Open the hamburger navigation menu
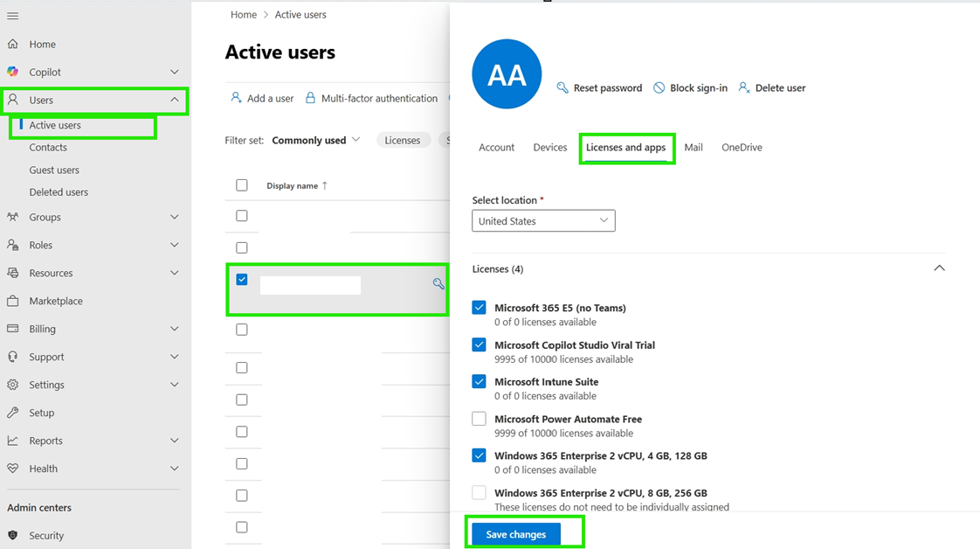The width and height of the screenshot is (980, 549). tap(12, 16)
